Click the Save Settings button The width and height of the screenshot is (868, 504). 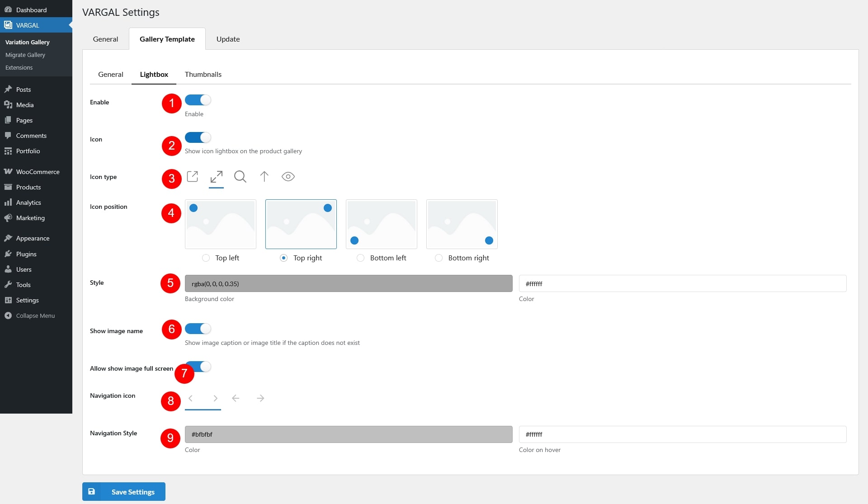click(124, 491)
